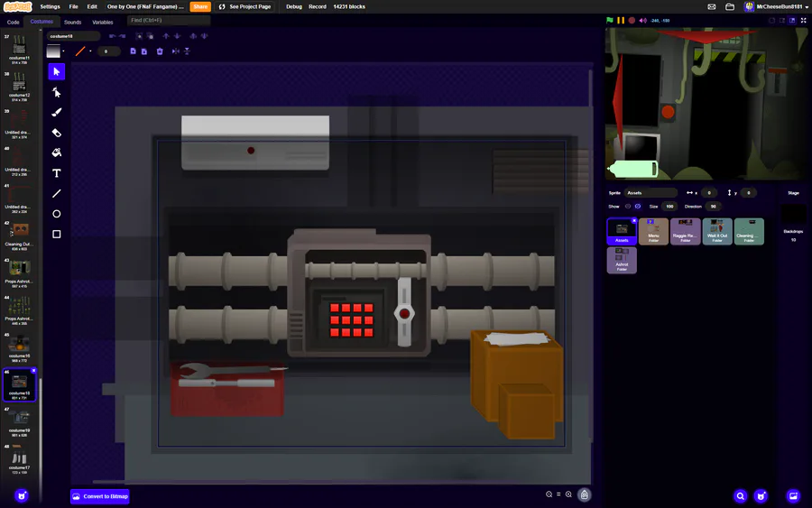812x508 pixels.
Task: Select the Brush tool
Action: coord(57,113)
